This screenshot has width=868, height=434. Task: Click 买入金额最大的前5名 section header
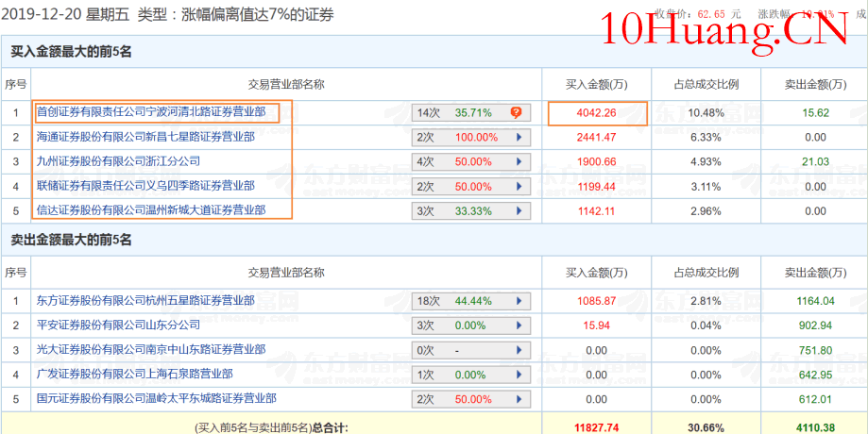pyautogui.click(x=71, y=53)
